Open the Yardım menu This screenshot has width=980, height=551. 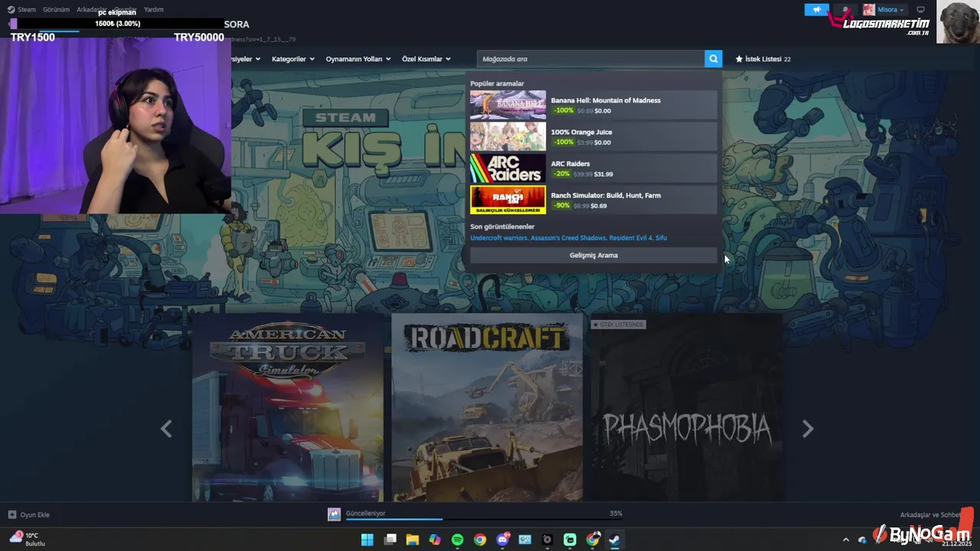coord(154,9)
